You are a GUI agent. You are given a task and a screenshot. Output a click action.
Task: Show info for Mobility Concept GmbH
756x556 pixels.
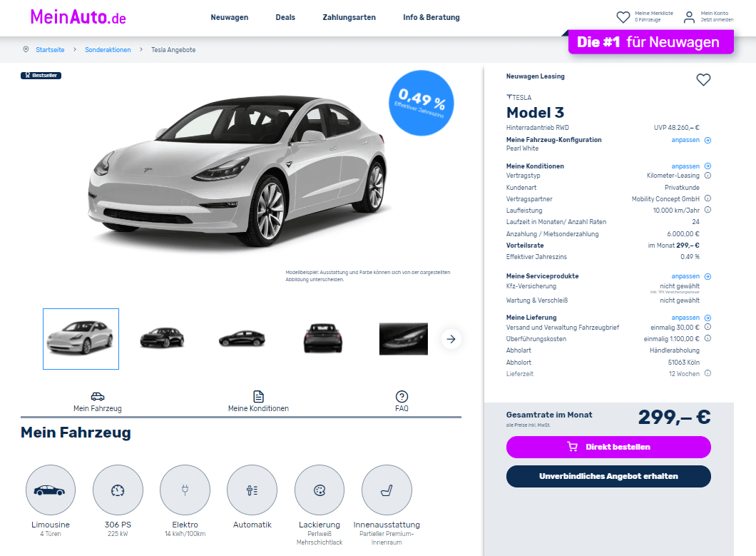[708, 198]
